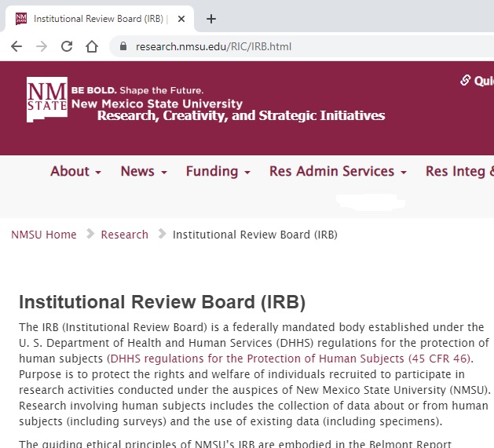Screen dimensions: 494x448
Task: Click the browser forward arrow
Action: coord(42,46)
